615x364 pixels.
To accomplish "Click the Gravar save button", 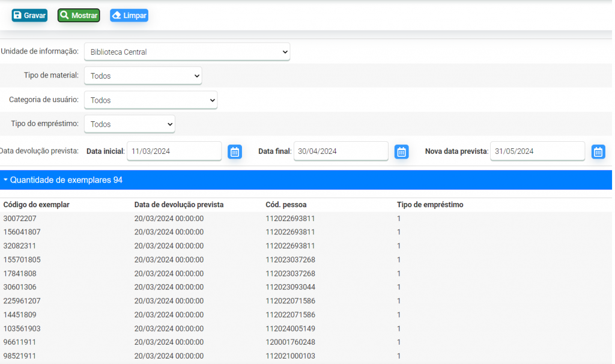I will coord(29,16).
